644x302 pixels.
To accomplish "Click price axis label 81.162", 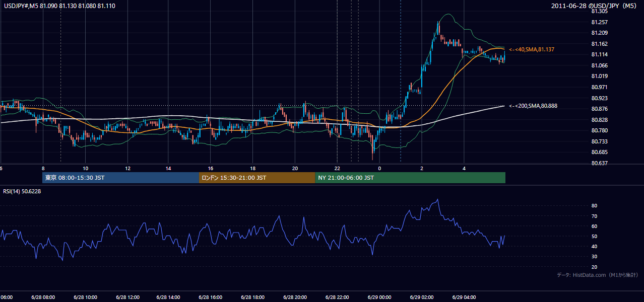I will (x=599, y=44).
